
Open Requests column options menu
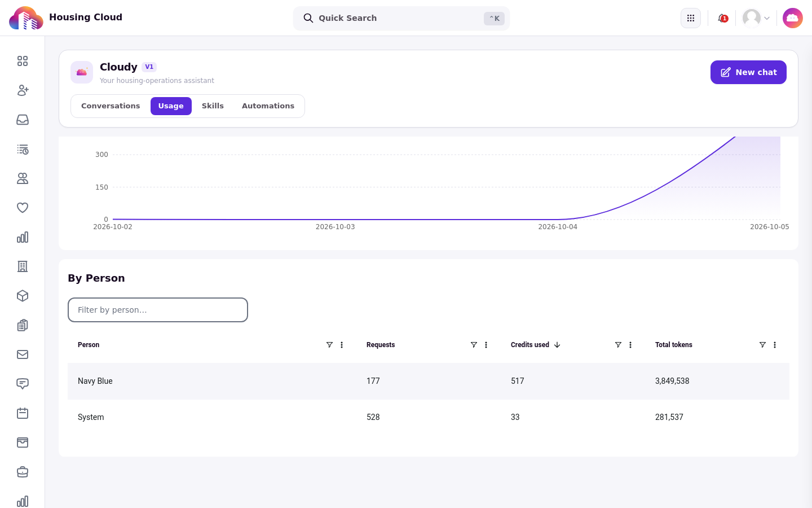point(486,345)
